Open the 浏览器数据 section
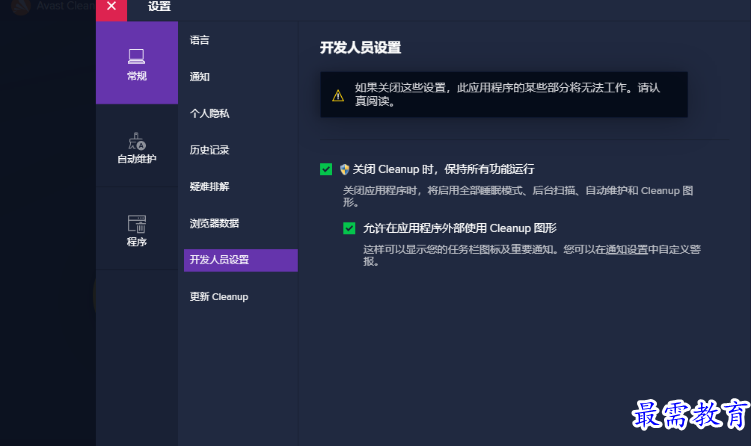Viewport: 756px width, 446px height. [x=215, y=223]
